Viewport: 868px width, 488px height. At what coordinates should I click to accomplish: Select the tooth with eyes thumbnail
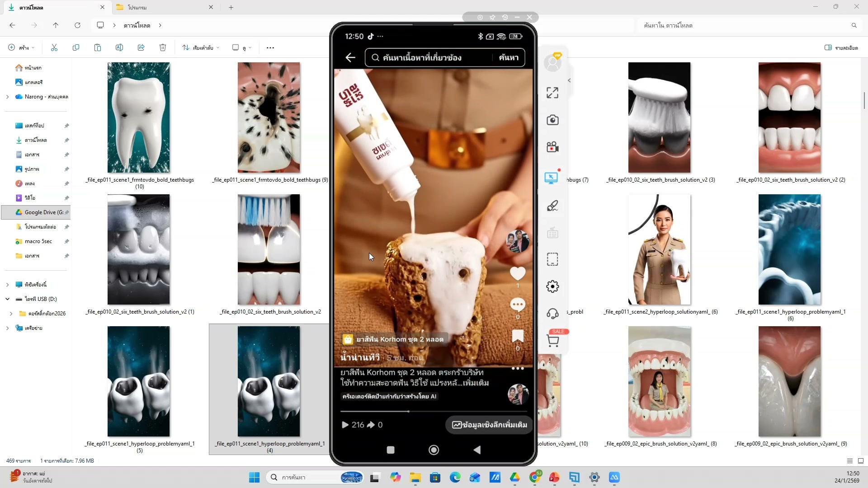[x=138, y=117]
